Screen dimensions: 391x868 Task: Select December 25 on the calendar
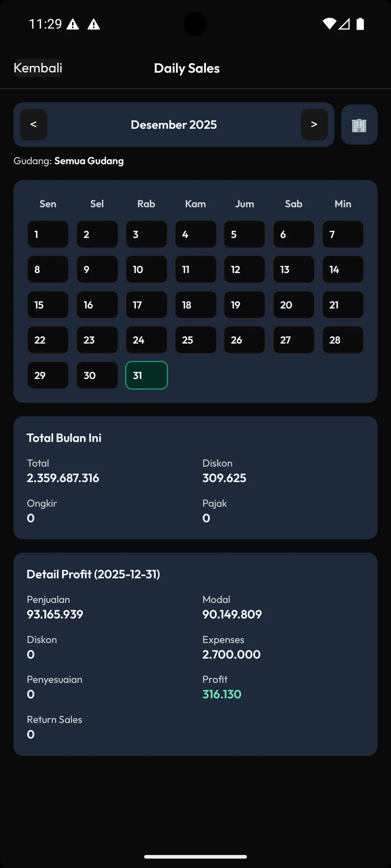(195, 340)
